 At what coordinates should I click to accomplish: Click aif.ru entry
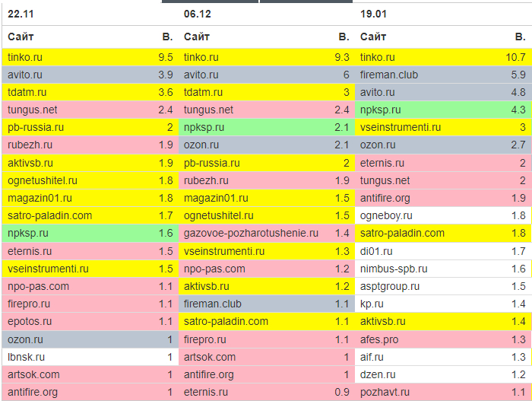(x=372, y=357)
